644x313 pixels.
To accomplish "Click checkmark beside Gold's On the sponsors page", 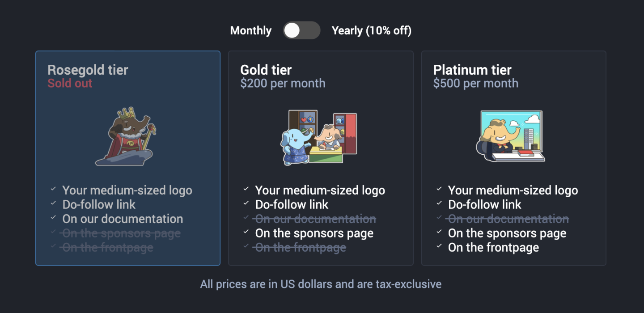I will [x=246, y=232].
